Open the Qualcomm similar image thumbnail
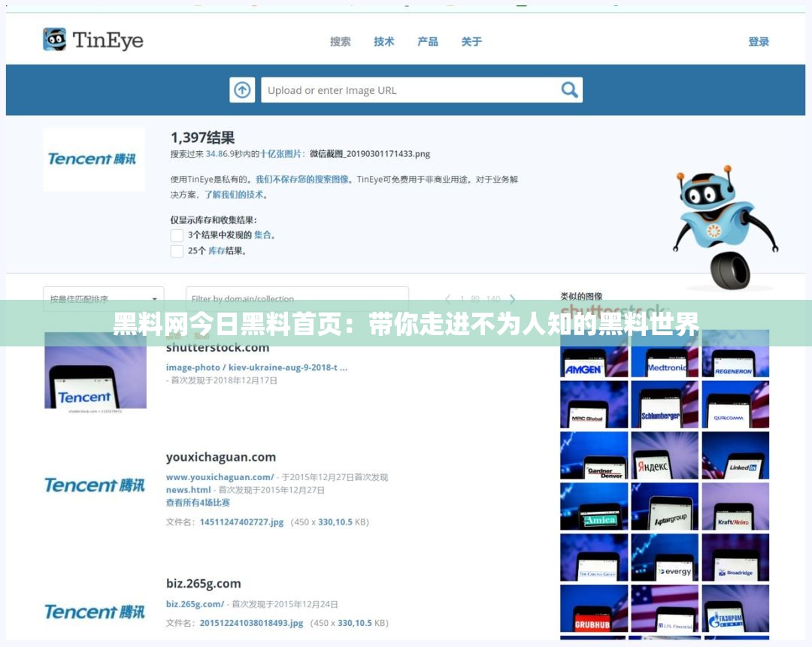The image size is (812, 647). [735, 405]
